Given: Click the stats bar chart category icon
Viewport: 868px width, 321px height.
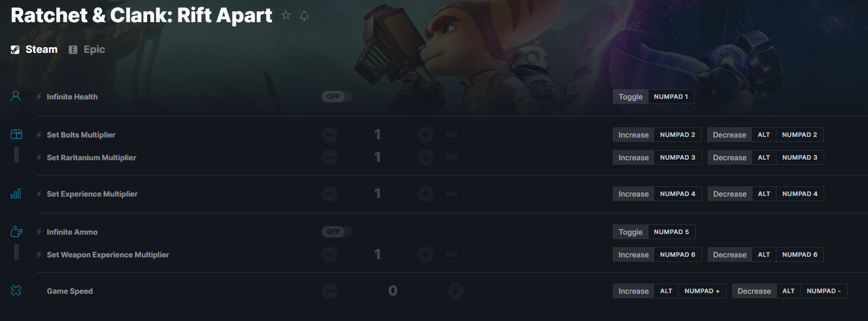Looking at the screenshot, I should pos(16,194).
